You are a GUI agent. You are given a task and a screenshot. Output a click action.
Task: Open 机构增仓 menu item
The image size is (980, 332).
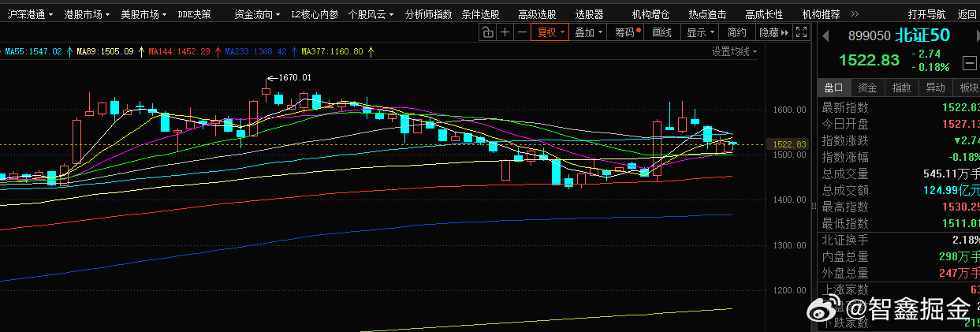pos(650,14)
